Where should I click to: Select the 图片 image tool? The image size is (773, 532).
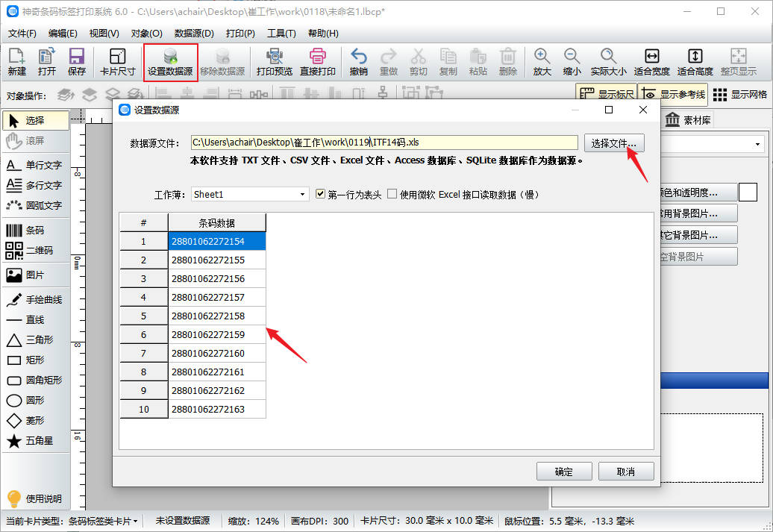(x=36, y=275)
